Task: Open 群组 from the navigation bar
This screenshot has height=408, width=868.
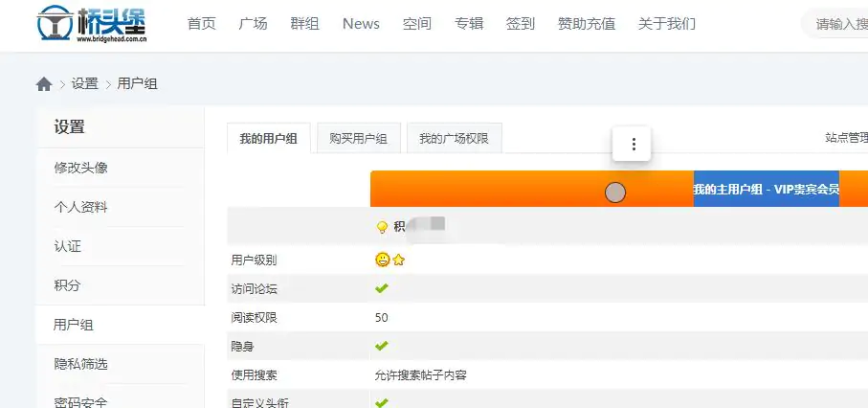Action: tap(305, 24)
